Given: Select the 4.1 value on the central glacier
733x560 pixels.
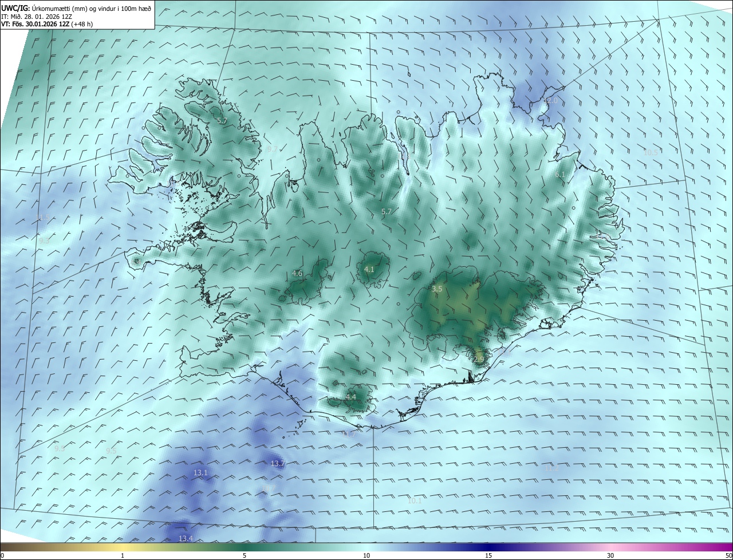Looking at the screenshot, I should coord(369,269).
